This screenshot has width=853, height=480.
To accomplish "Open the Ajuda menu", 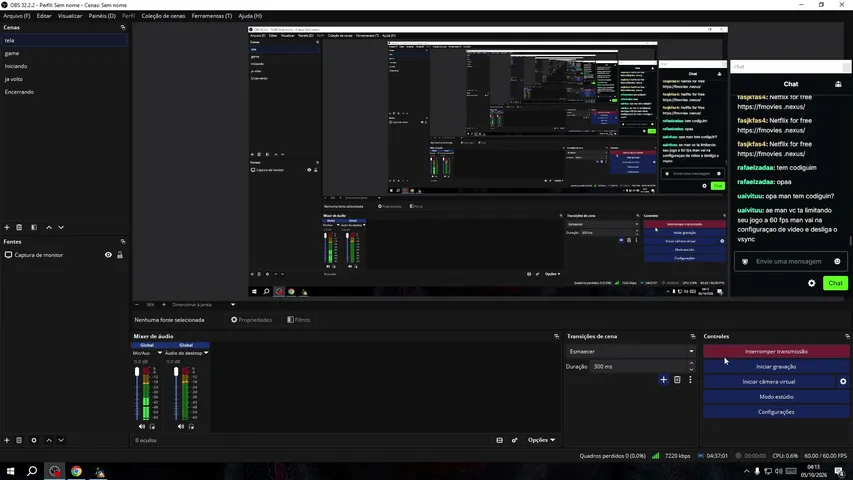I will coord(250,16).
